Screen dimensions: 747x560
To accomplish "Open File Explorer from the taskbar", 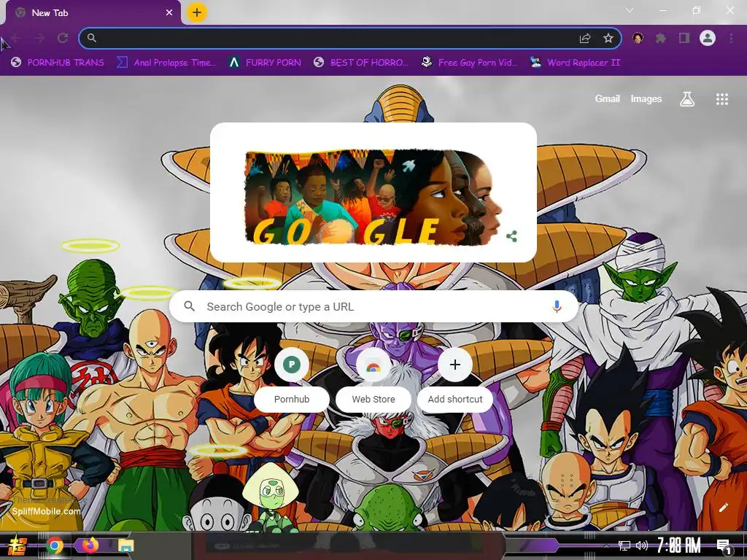I will tap(125, 545).
